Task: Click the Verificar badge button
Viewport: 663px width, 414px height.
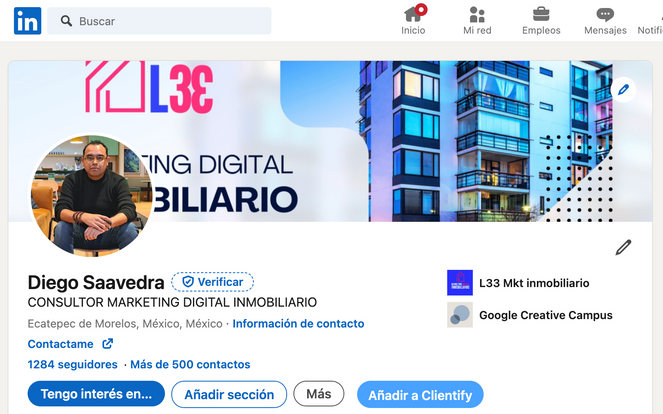Action: 212,282
